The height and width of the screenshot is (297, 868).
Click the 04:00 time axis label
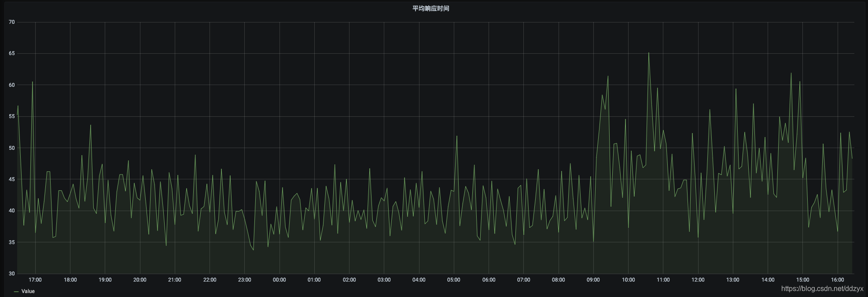pos(419,280)
